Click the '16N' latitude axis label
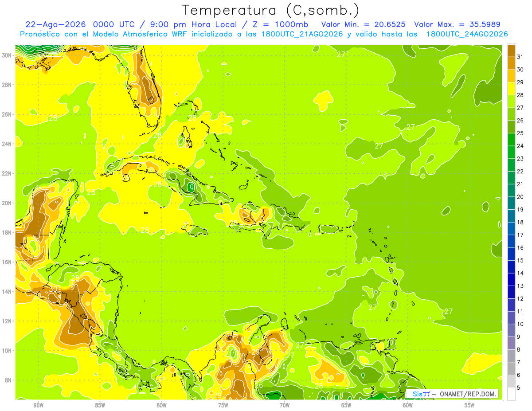The height and width of the screenshot is (411, 532). tap(7, 262)
